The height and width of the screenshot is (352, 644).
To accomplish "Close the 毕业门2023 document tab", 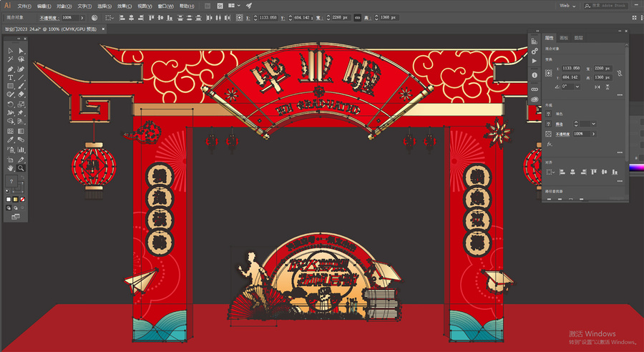I will click(x=103, y=29).
